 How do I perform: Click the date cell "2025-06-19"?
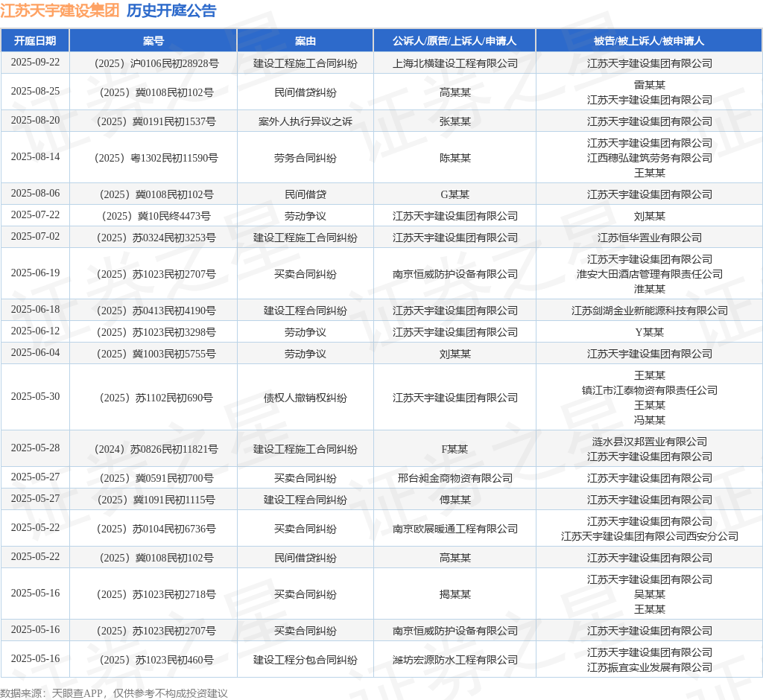[35, 273]
